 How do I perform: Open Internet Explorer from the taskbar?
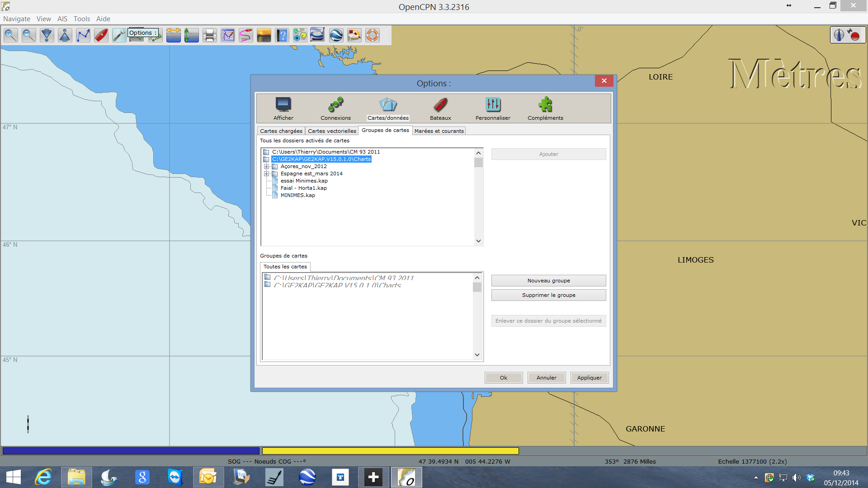[x=43, y=477]
